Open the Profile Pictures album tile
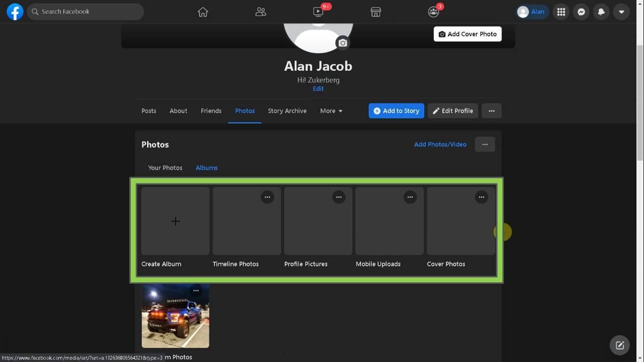The width and height of the screenshot is (644, 362). 318,221
